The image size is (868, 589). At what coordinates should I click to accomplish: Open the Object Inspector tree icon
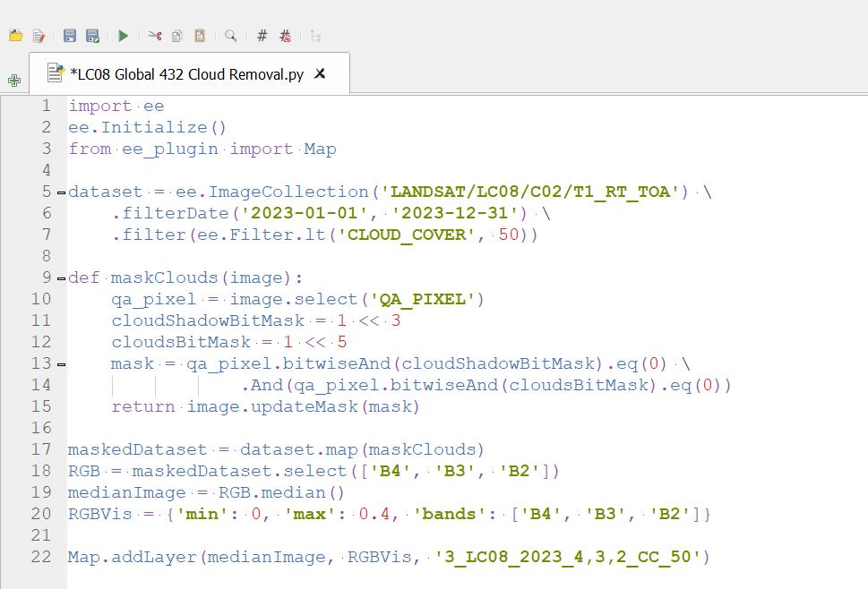click(x=315, y=36)
